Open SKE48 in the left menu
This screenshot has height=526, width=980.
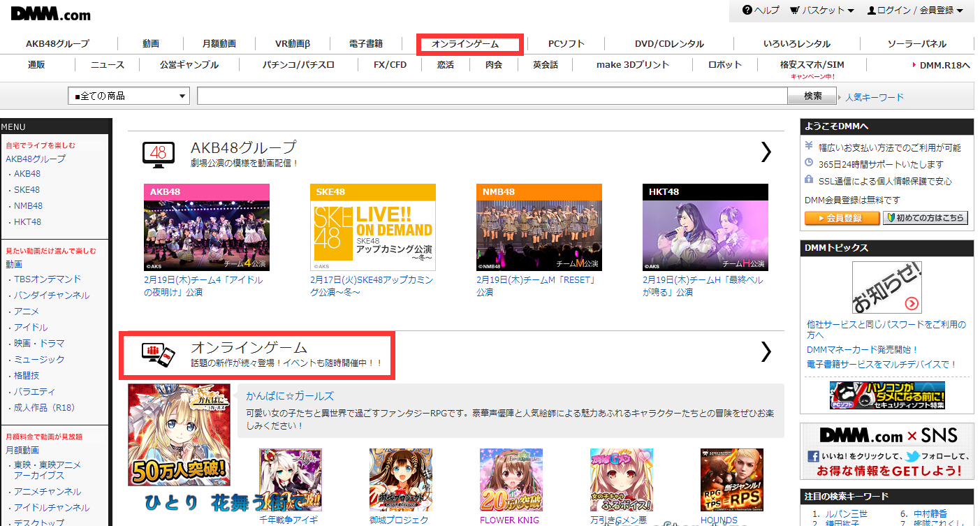tap(27, 190)
